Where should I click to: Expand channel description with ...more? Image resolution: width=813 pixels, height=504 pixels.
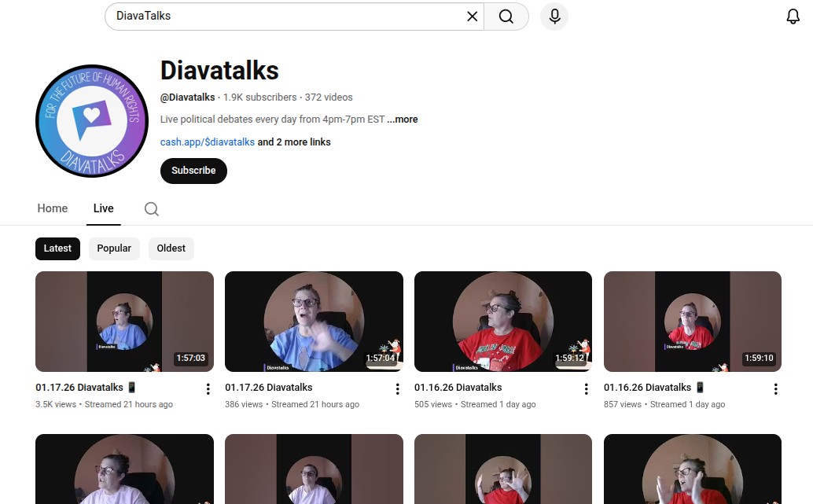[x=403, y=120]
